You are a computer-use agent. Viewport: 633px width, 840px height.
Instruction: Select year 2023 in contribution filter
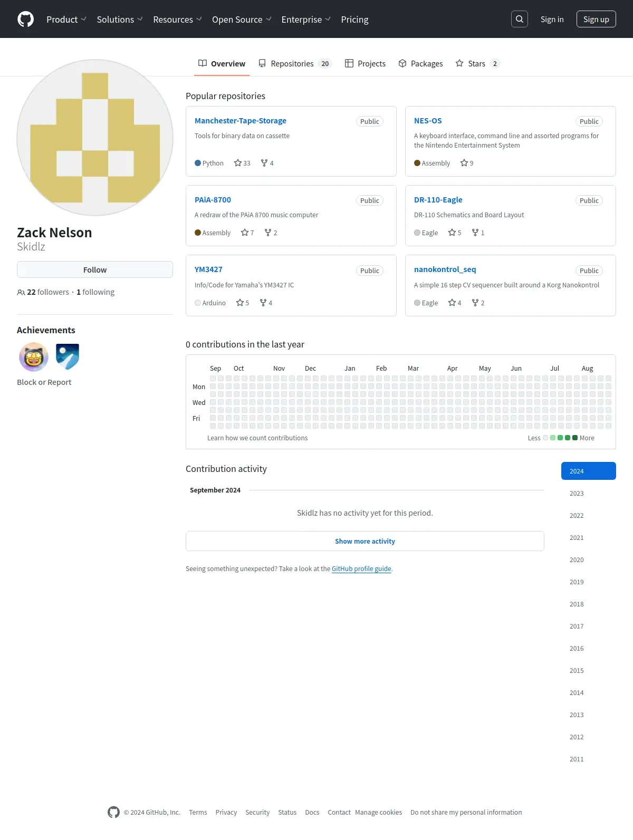[589, 493]
